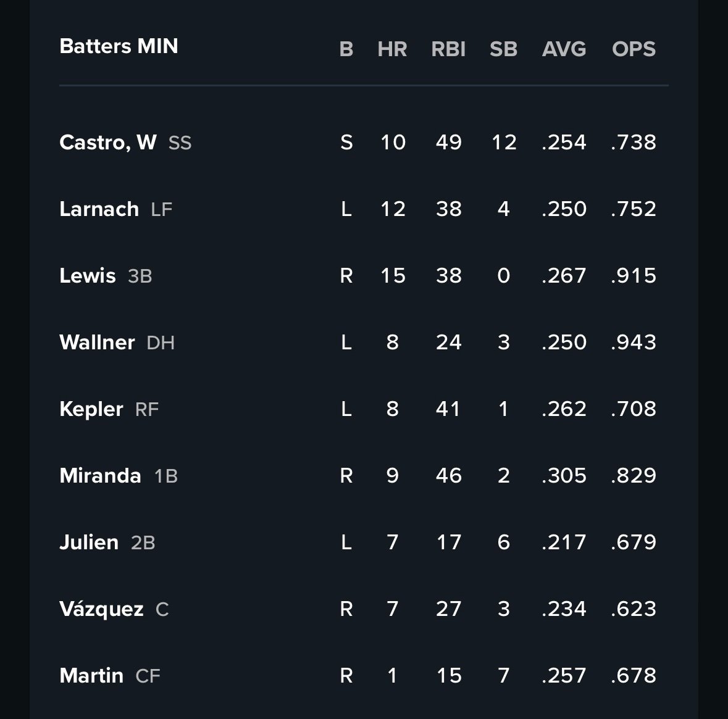Open Vázquez player page
728x719 pixels.
pos(101,609)
